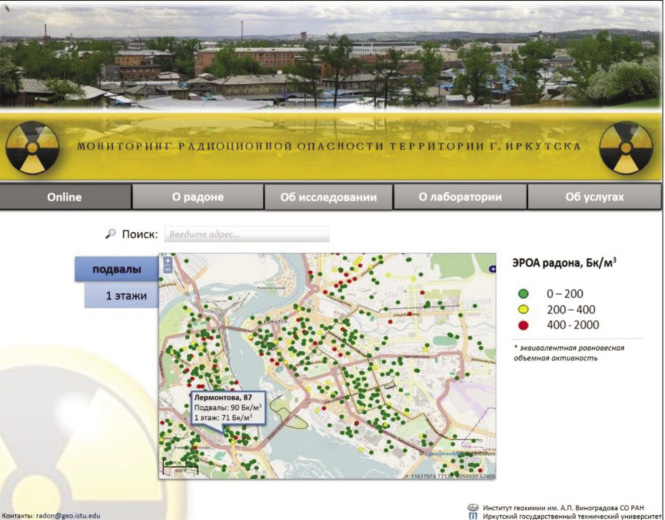Click Институт геохимии им. А.П. Виноградова link
Screen dimensions: 665x520
point(563,508)
